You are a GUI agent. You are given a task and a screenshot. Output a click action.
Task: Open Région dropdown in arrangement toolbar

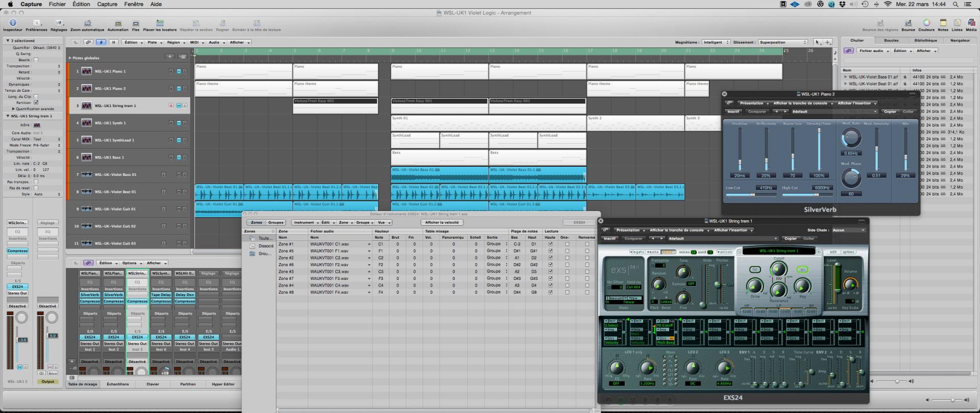pos(175,42)
